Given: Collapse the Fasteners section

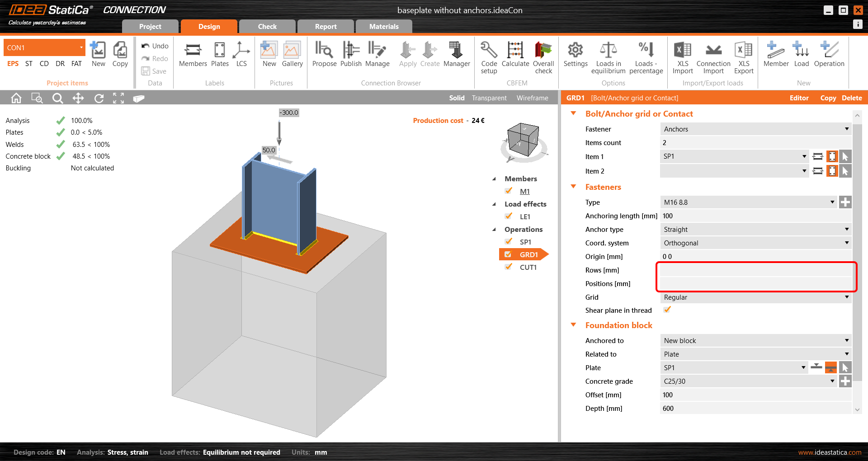Looking at the screenshot, I should pyautogui.click(x=574, y=187).
